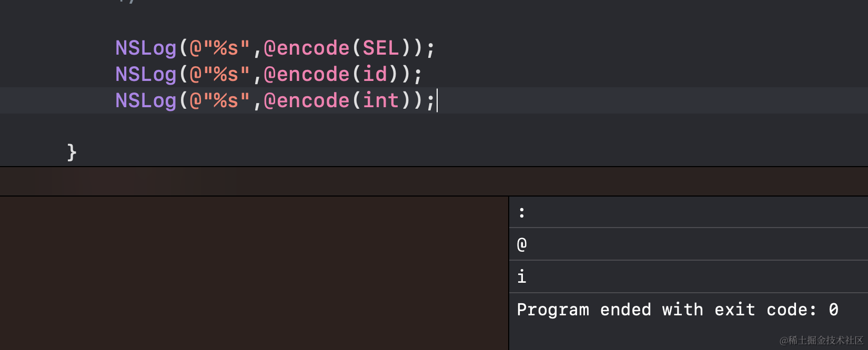Click the blank editor line above the brace

pyautogui.click(x=368, y=127)
